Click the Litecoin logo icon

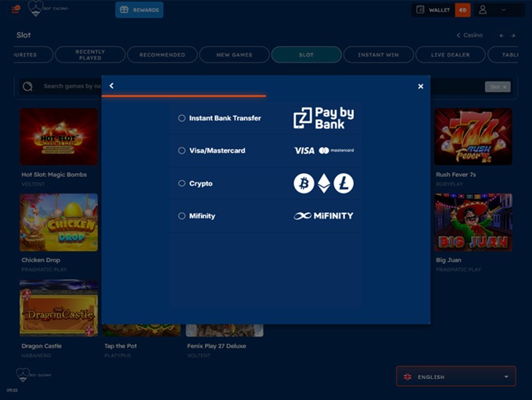pos(343,183)
